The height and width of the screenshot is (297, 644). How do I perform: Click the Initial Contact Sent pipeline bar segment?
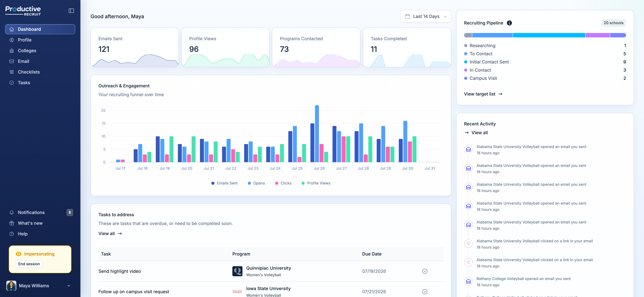(x=549, y=35)
